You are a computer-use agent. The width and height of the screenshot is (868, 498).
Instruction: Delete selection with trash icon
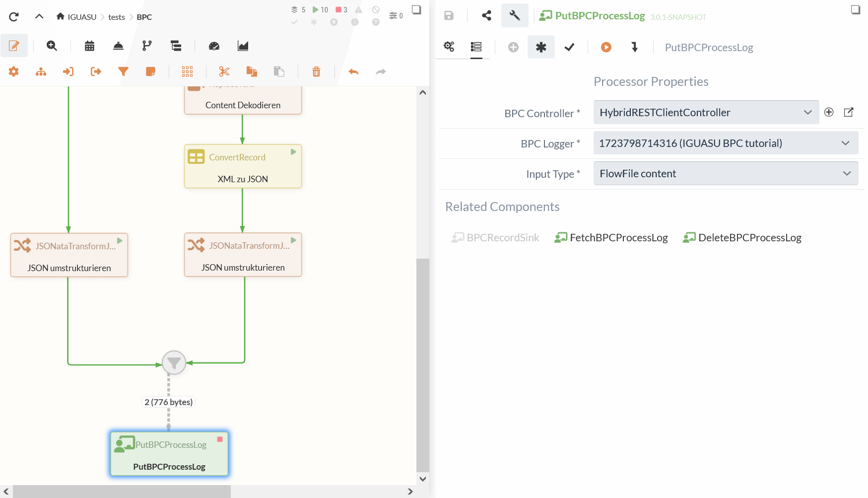click(x=316, y=71)
